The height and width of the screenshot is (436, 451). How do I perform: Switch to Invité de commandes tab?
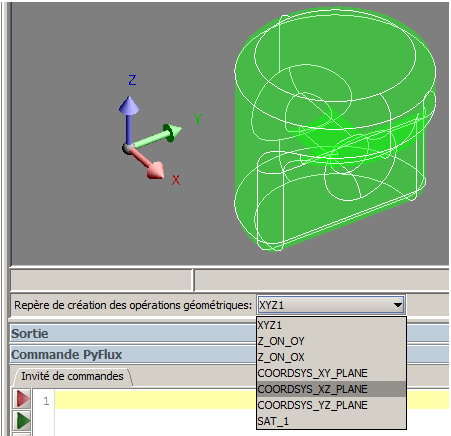(x=72, y=376)
